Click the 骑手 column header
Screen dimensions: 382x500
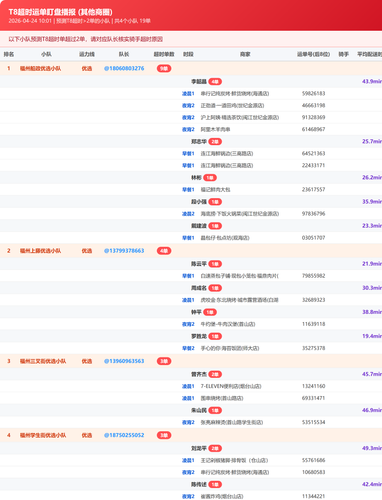344,54
